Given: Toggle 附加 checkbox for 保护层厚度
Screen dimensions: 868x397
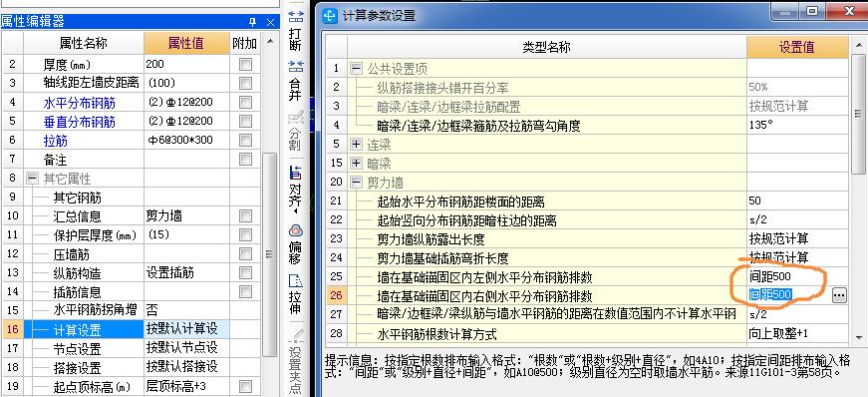Looking at the screenshot, I should click(x=245, y=235).
